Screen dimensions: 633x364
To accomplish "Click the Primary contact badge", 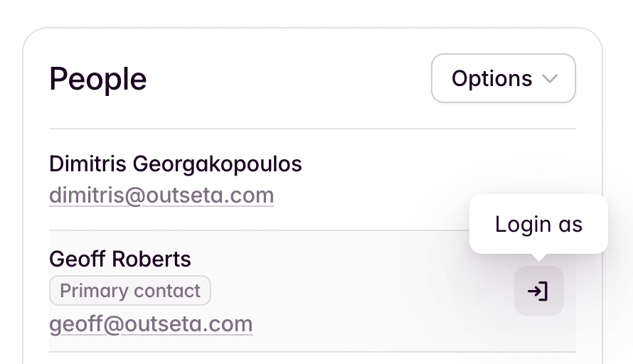I will pos(130,291).
